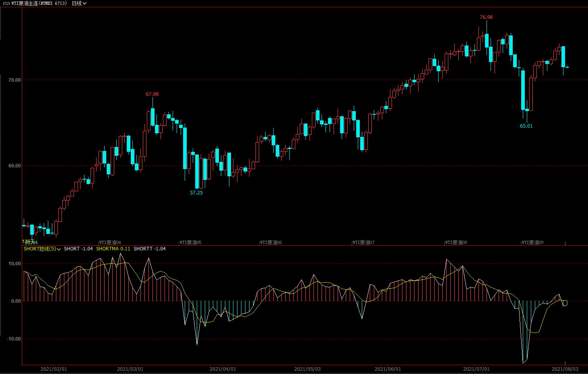
Task: Select the WTI原油08 contract marker
Action: [x=456, y=243]
